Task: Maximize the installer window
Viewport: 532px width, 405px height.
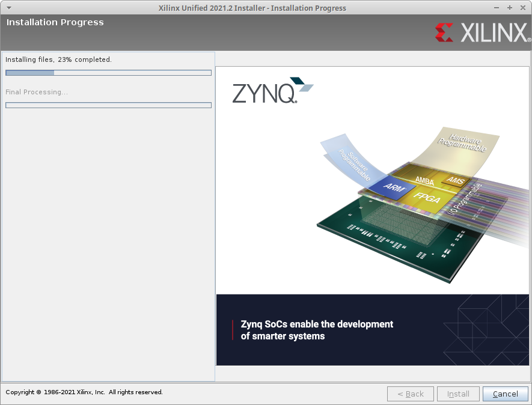Action: pyautogui.click(x=510, y=8)
